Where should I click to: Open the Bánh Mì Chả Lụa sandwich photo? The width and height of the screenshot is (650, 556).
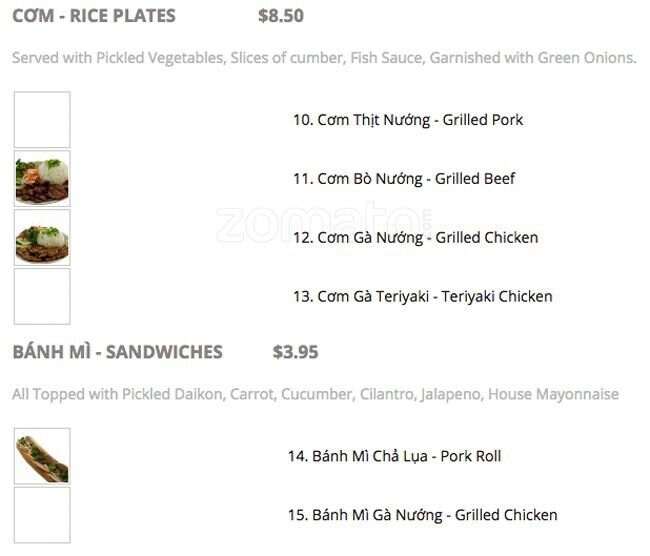point(42,456)
